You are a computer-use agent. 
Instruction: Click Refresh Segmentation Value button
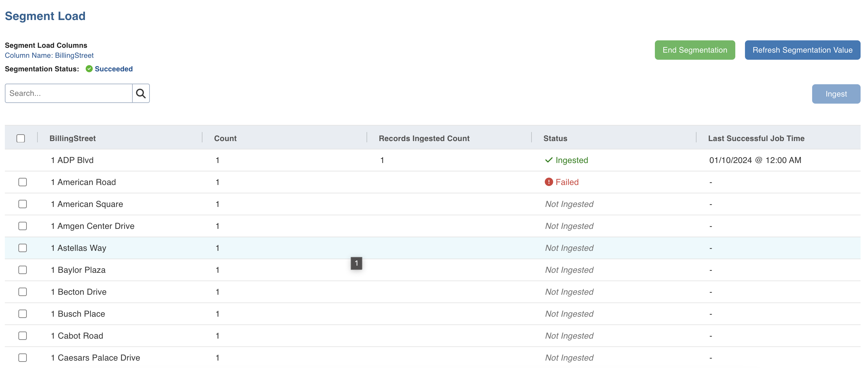[x=802, y=50]
